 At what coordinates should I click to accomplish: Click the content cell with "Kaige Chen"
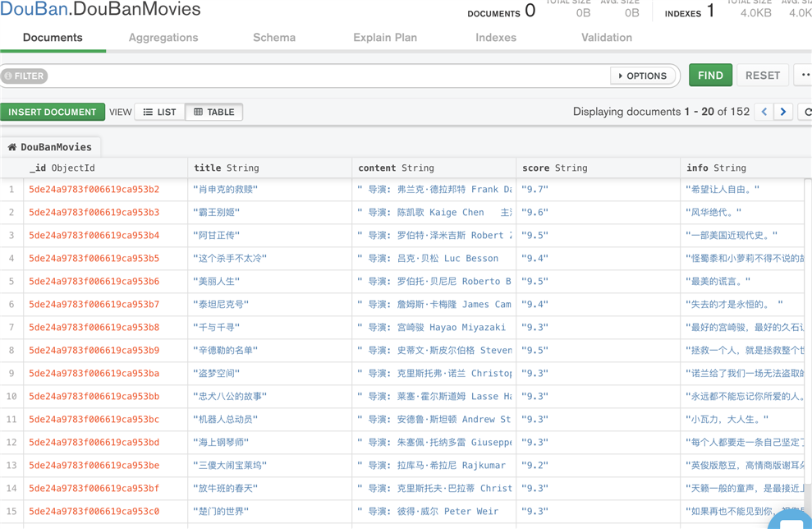tap(434, 212)
